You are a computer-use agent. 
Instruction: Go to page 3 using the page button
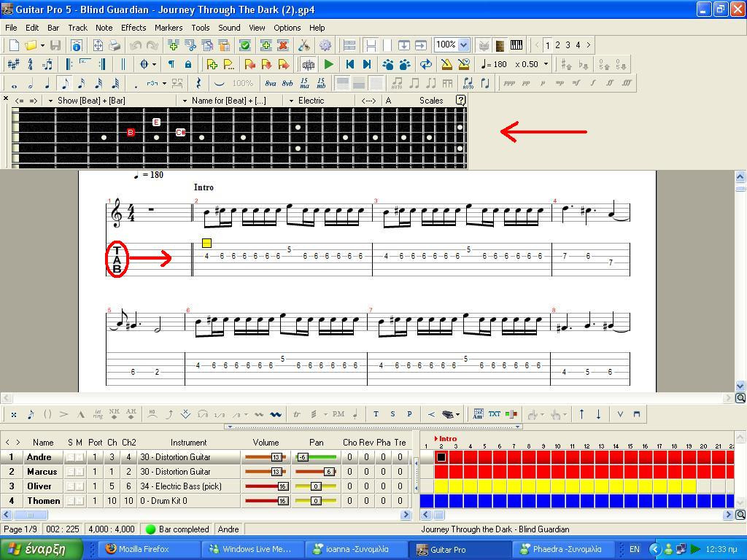point(568,45)
